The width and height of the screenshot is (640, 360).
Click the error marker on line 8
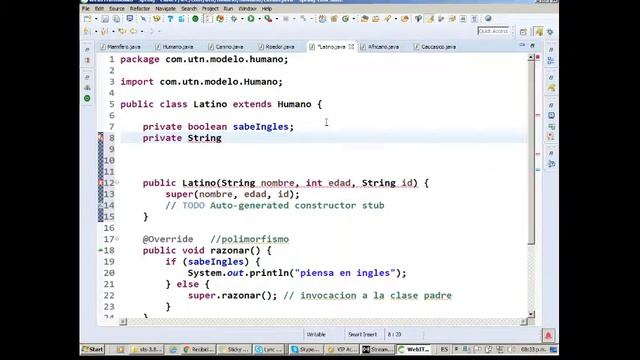pyautogui.click(x=100, y=138)
